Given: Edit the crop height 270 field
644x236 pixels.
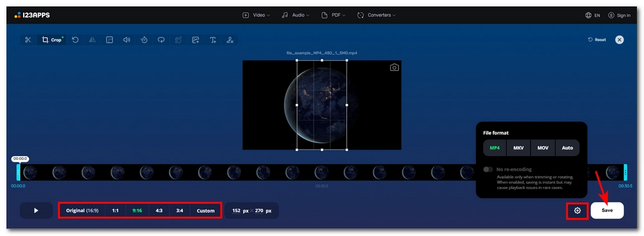Looking at the screenshot, I should click(259, 210).
